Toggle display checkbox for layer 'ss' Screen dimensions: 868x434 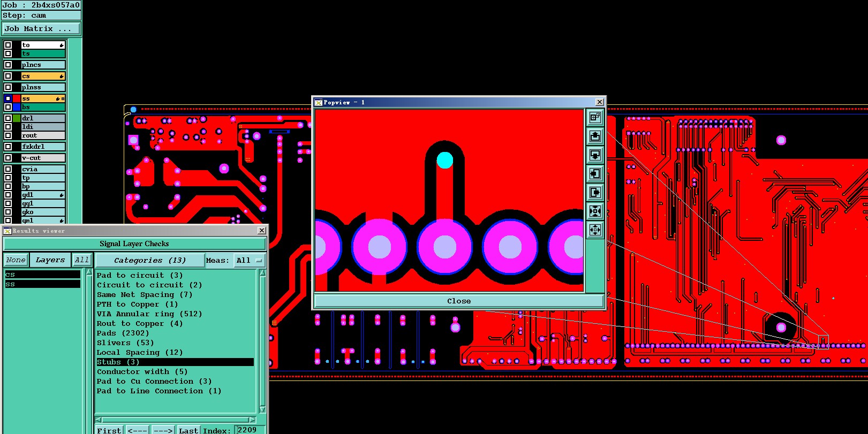(8, 98)
